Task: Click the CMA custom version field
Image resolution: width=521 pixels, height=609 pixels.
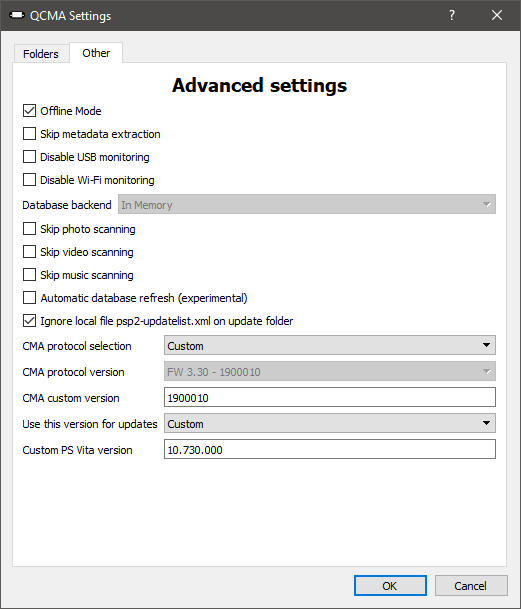Action: tap(330, 397)
